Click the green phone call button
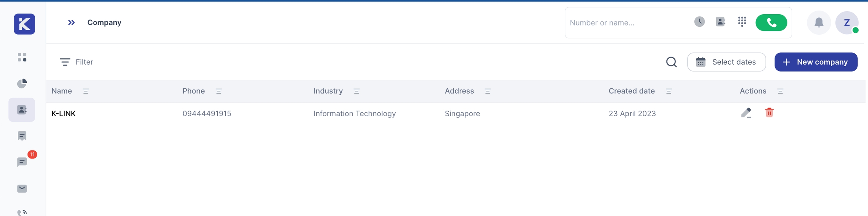This screenshot has width=868, height=216. coord(771,23)
